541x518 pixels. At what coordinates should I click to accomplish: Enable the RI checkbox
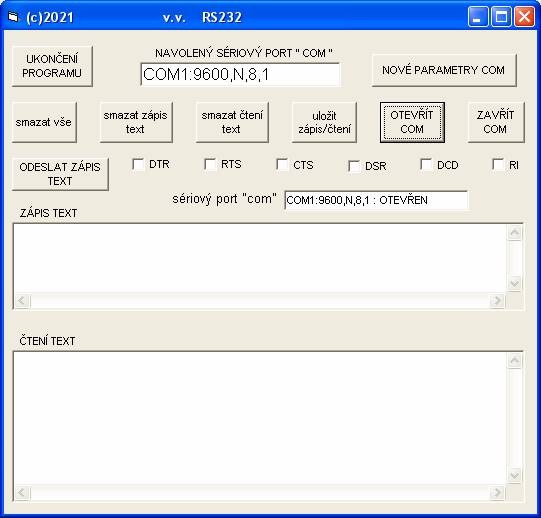498,164
